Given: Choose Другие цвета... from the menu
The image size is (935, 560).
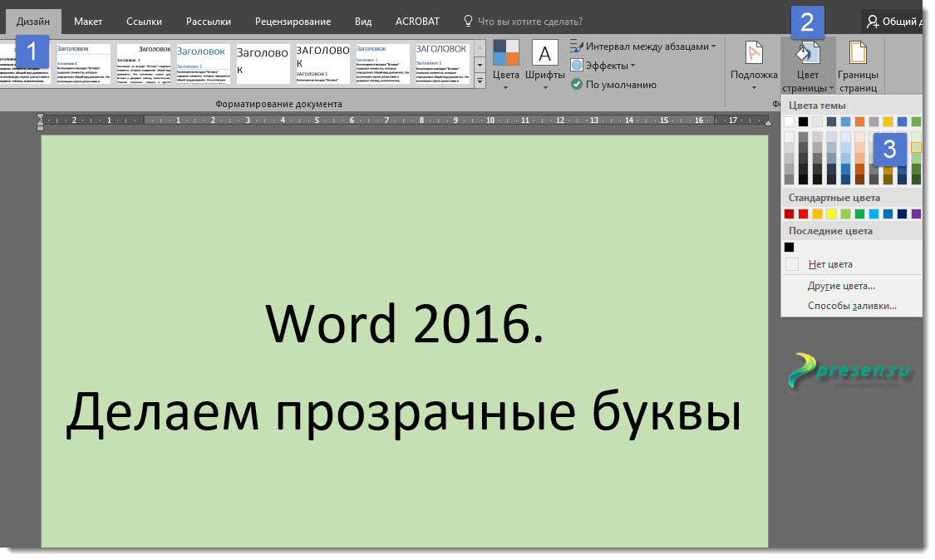Looking at the screenshot, I should (x=841, y=286).
